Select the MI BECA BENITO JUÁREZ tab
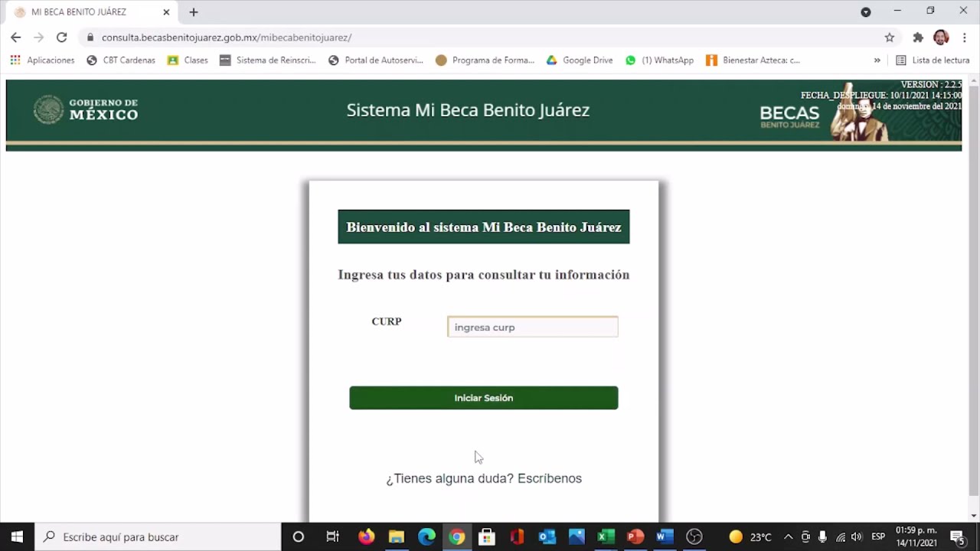Viewport: 980px width, 551px height. point(84,12)
